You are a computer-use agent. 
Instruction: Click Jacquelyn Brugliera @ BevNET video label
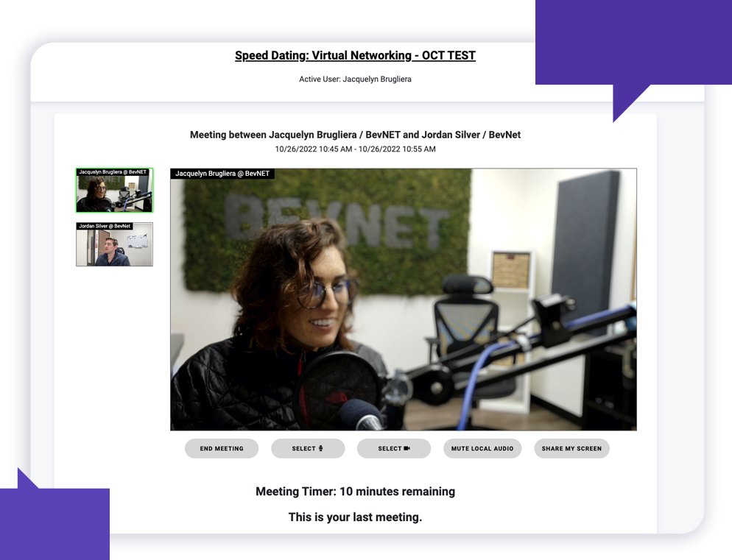tap(222, 174)
